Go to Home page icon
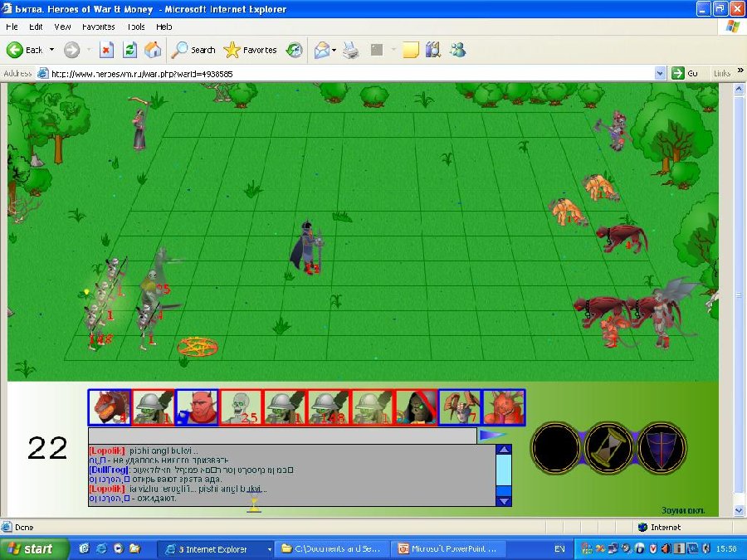The width and height of the screenshot is (747, 560). point(153,50)
